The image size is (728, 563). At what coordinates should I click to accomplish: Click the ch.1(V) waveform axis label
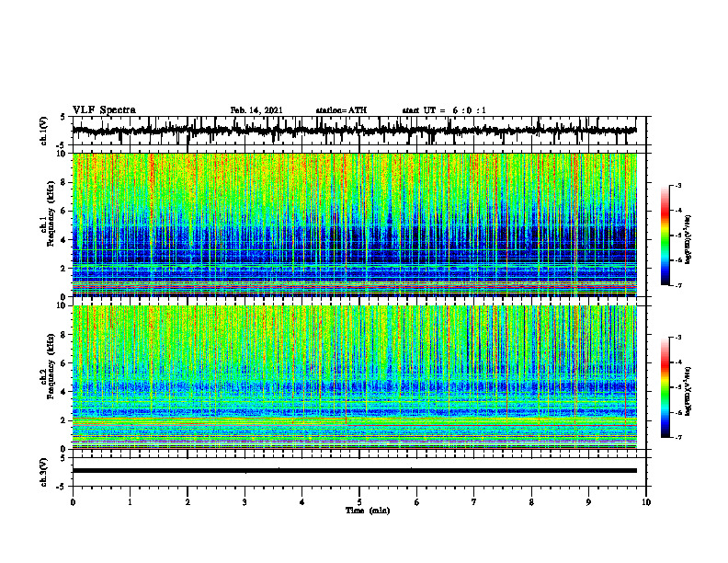pyautogui.click(x=44, y=131)
